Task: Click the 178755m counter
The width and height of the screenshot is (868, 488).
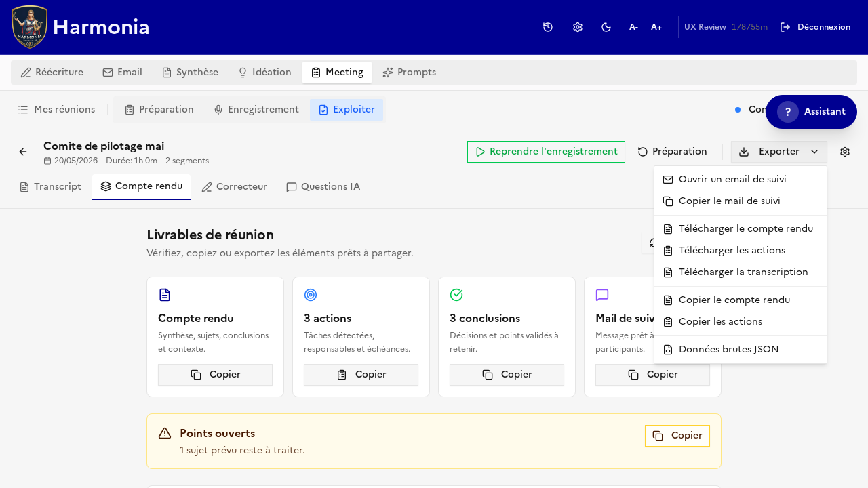Action: point(749,27)
